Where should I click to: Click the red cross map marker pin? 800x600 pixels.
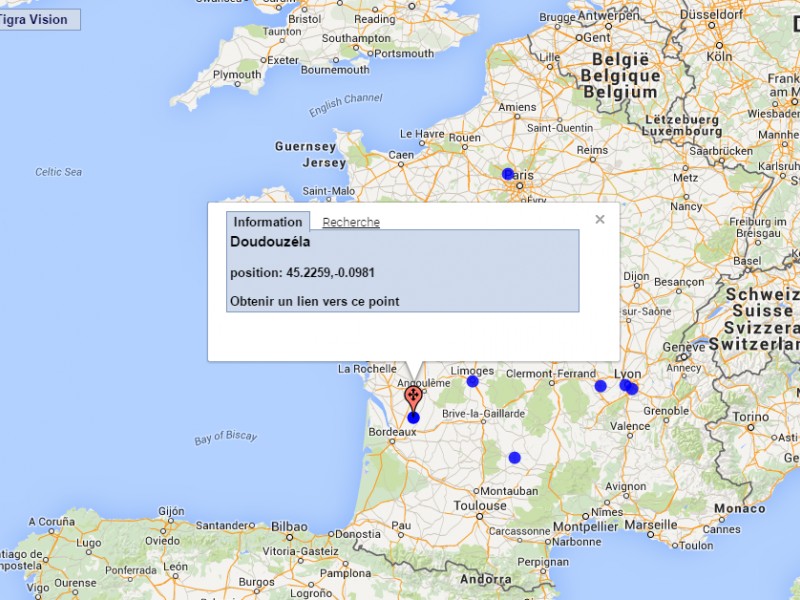(413, 398)
